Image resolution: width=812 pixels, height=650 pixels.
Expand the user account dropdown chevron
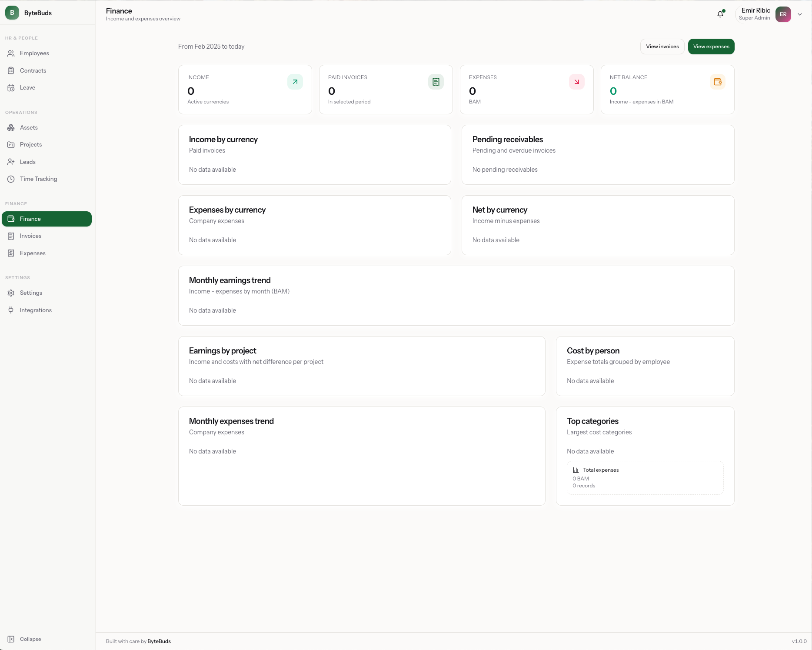(x=800, y=14)
